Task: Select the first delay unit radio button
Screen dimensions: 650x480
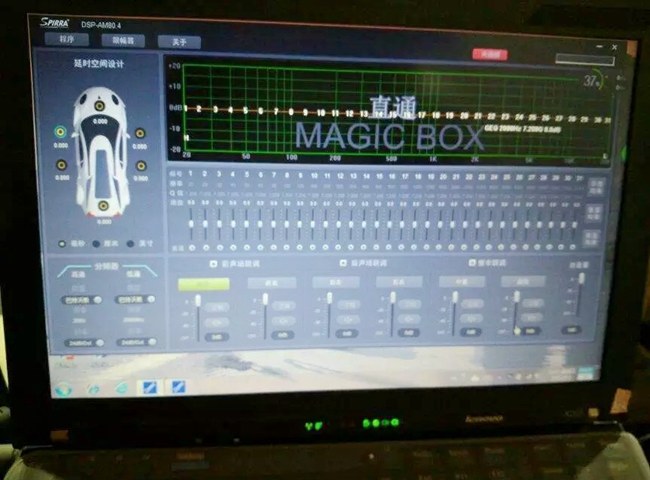Action: (x=62, y=244)
